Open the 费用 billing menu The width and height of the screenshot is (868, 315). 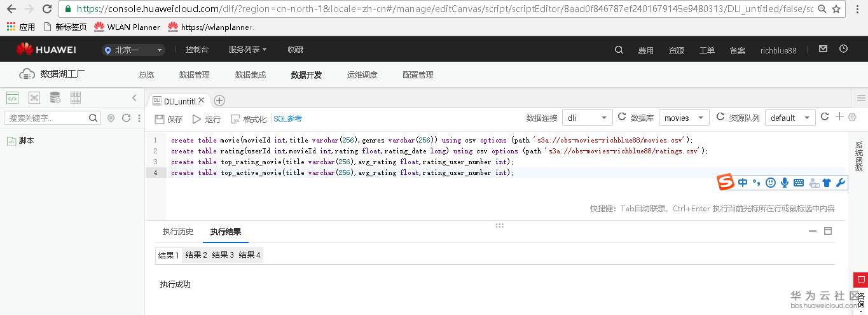(x=646, y=50)
